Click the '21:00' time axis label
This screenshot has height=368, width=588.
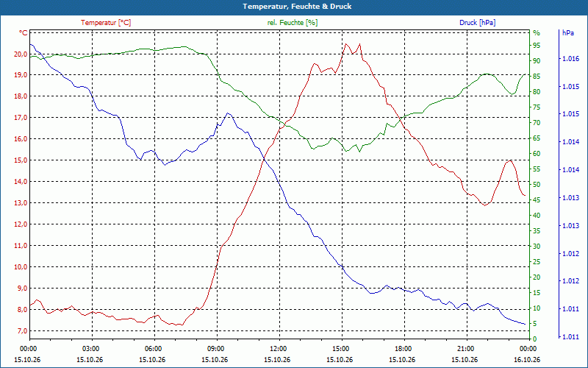(466, 349)
